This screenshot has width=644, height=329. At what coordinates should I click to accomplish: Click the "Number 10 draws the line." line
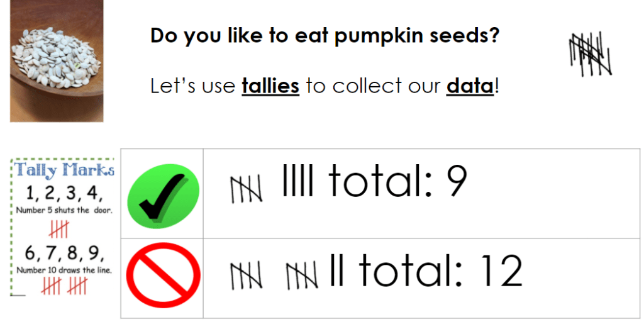(x=62, y=270)
